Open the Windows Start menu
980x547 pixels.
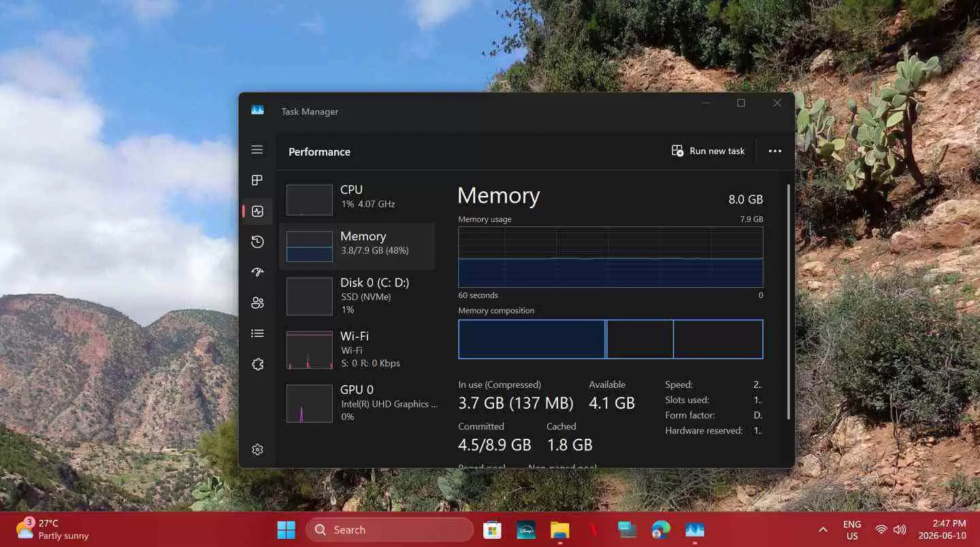[x=287, y=530]
